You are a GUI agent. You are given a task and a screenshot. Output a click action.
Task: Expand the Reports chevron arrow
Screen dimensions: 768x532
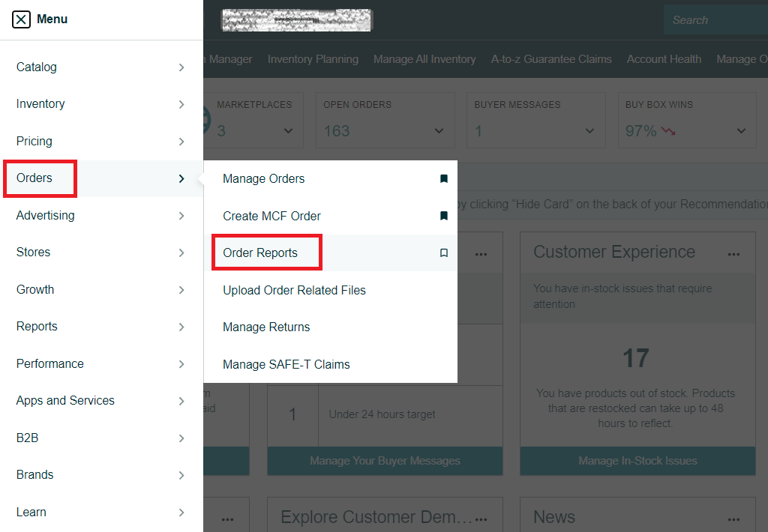181,327
